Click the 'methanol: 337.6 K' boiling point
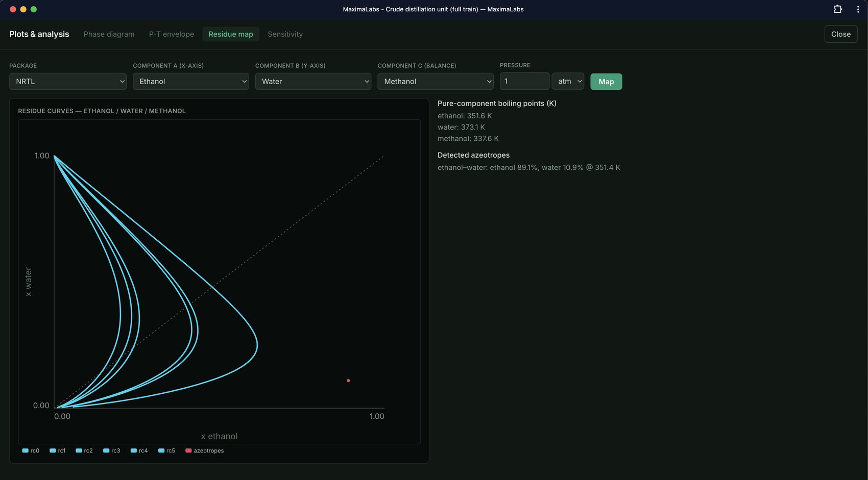 (x=468, y=139)
